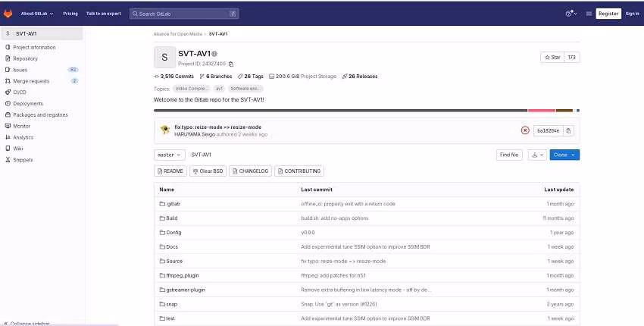Copy the project ID with clipboard icon
The image size is (644, 326).
(x=231, y=64)
